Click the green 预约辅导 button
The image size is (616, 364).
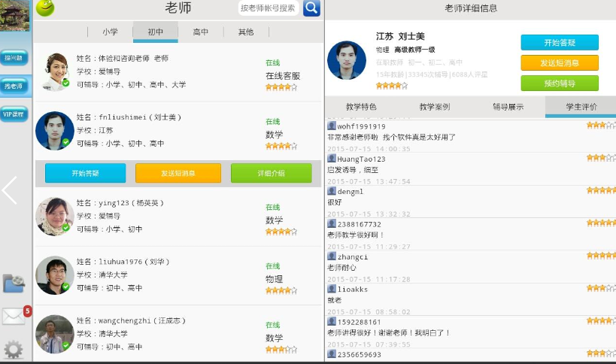click(560, 83)
